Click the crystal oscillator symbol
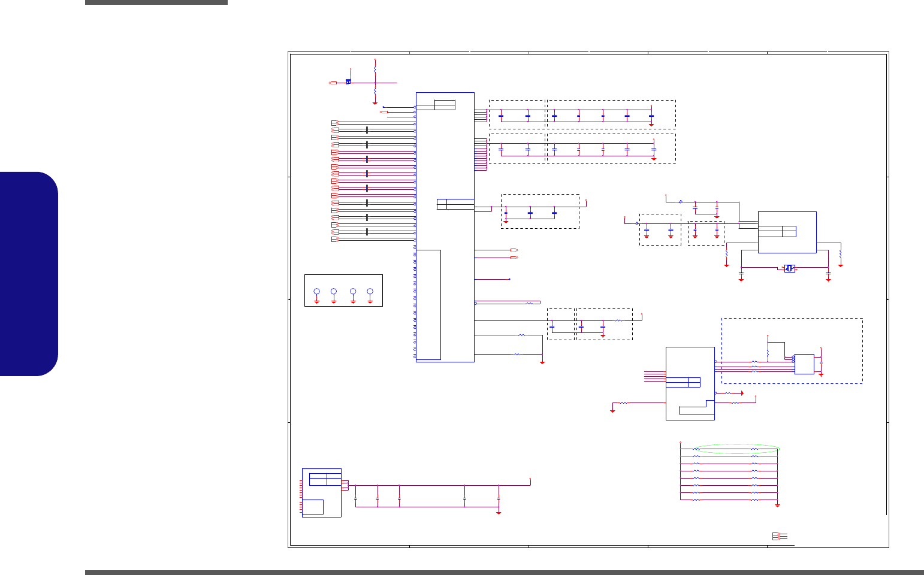Screen dimensions: 924x575 click(x=790, y=268)
